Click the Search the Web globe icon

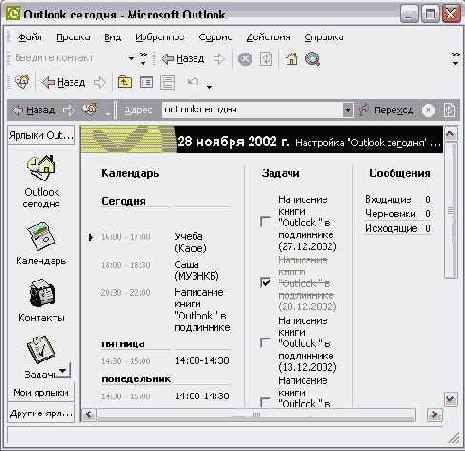coord(312,59)
